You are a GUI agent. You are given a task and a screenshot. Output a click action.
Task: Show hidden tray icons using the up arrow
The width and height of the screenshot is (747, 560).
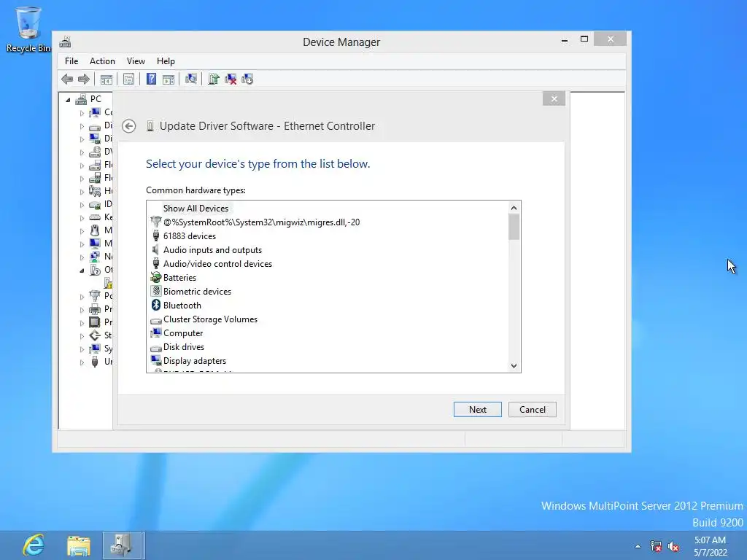[638, 546]
